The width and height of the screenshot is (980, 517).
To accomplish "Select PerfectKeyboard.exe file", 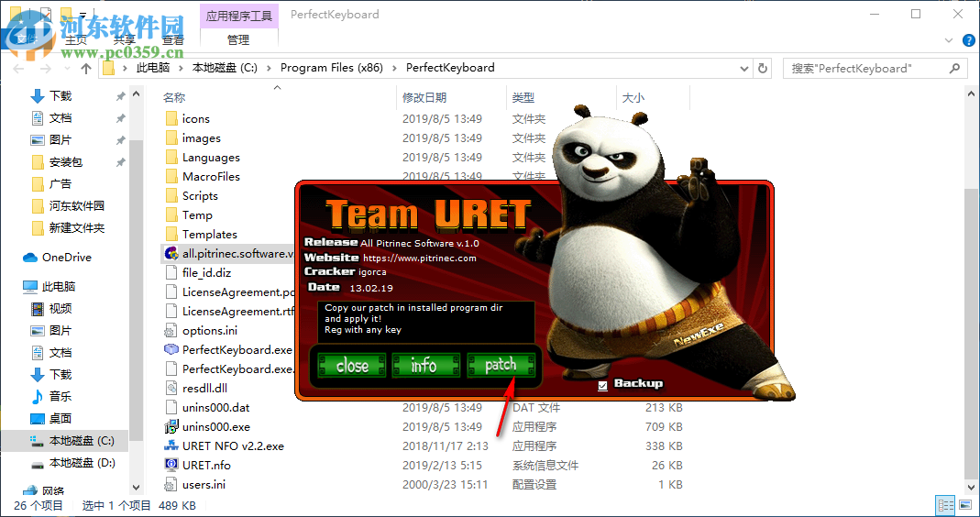I will coord(229,350).
